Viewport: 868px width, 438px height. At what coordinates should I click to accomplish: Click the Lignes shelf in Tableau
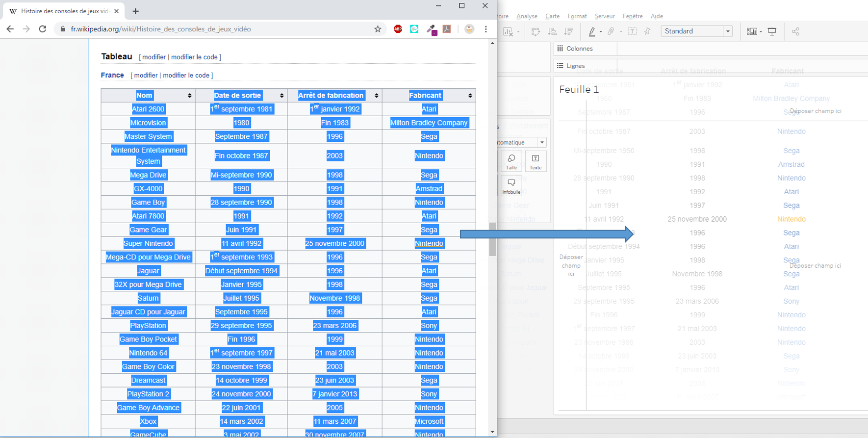tap(710, 66)
